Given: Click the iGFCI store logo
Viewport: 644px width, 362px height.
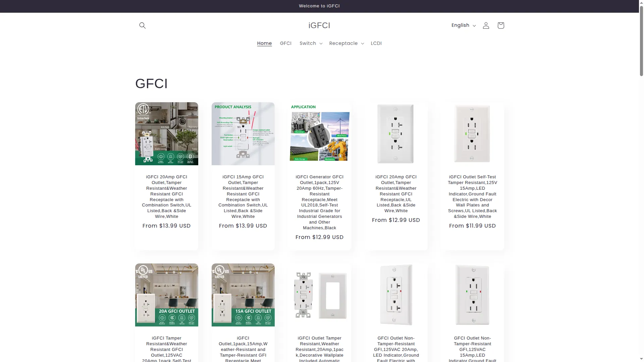Looking at the screenshot, I should coord(319,25).
